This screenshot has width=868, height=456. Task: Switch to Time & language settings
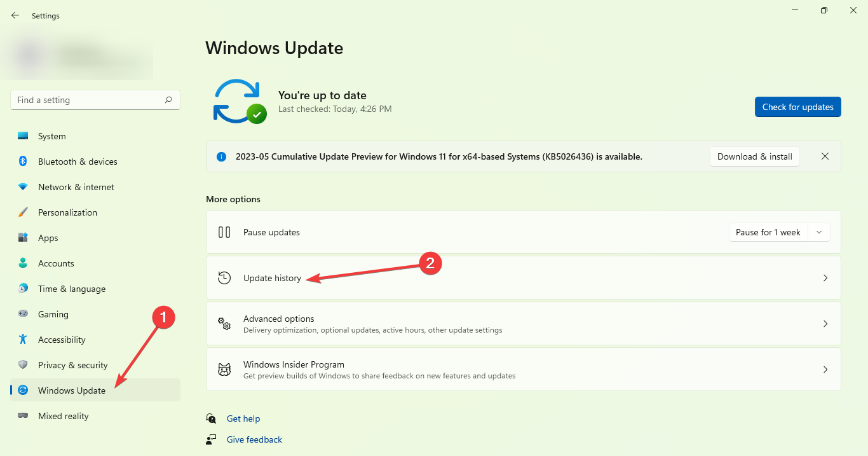pyautogui.click(x=72, y=289)
